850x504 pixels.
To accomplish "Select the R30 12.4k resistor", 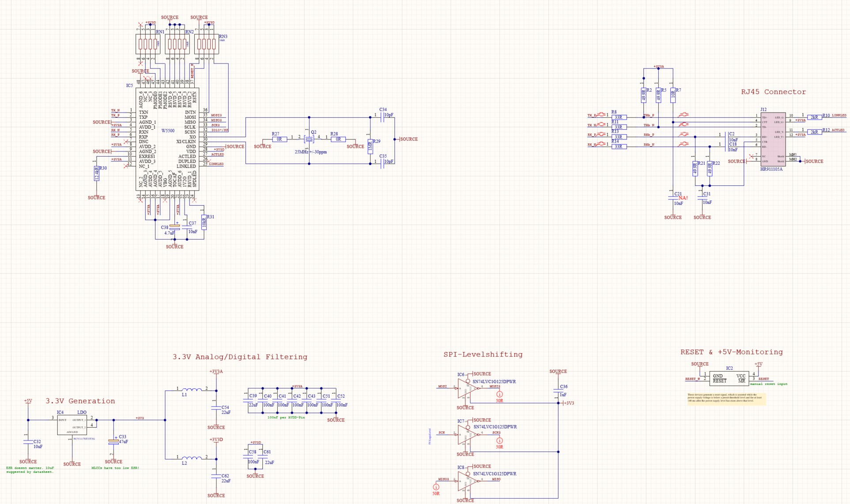I will (x=97, y=173).
